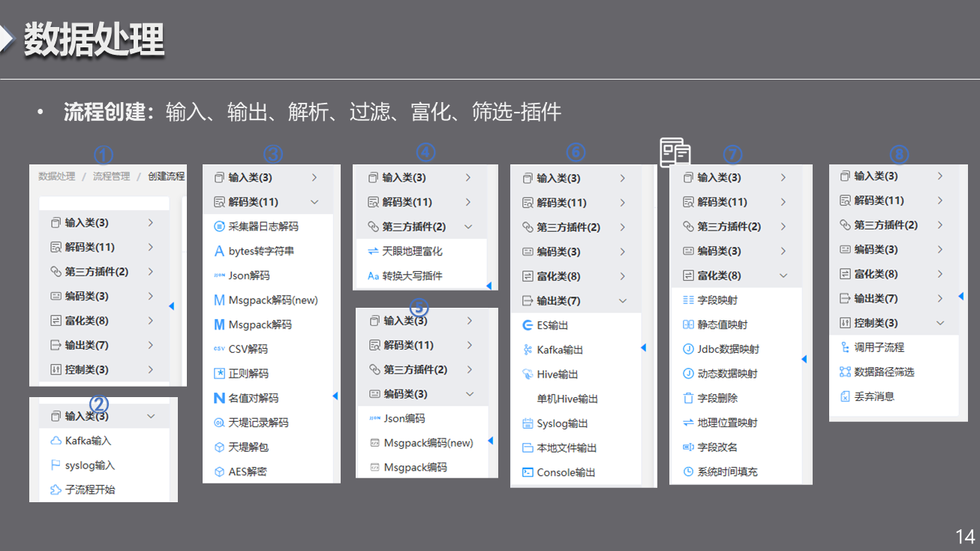
Task: Click the Aa icon beside 转换大写插件
Action: tap(373, 275)
